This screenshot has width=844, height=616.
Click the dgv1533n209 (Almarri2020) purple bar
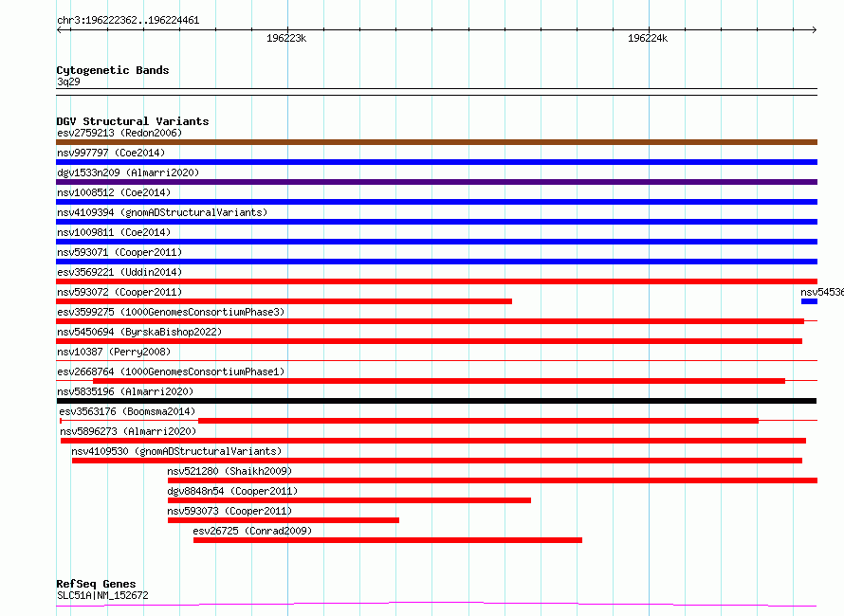(x=436, y=182)
